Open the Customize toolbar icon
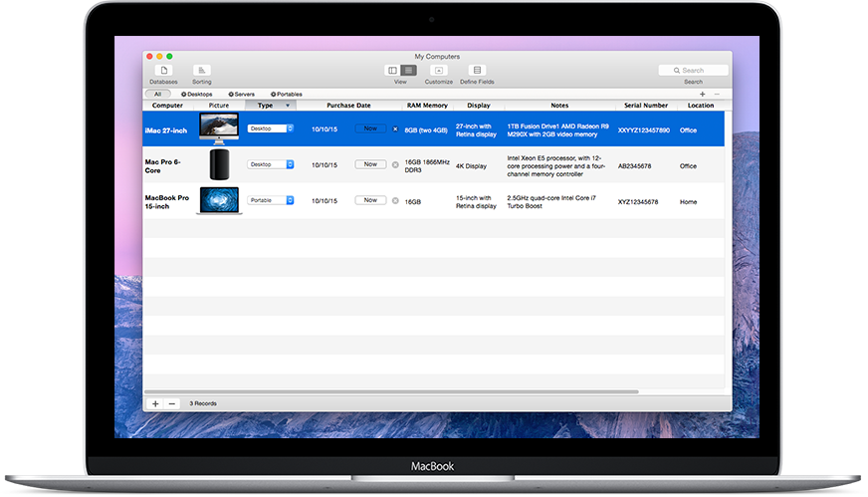Viewport: 868px width, 497px height. click(438, 71)
